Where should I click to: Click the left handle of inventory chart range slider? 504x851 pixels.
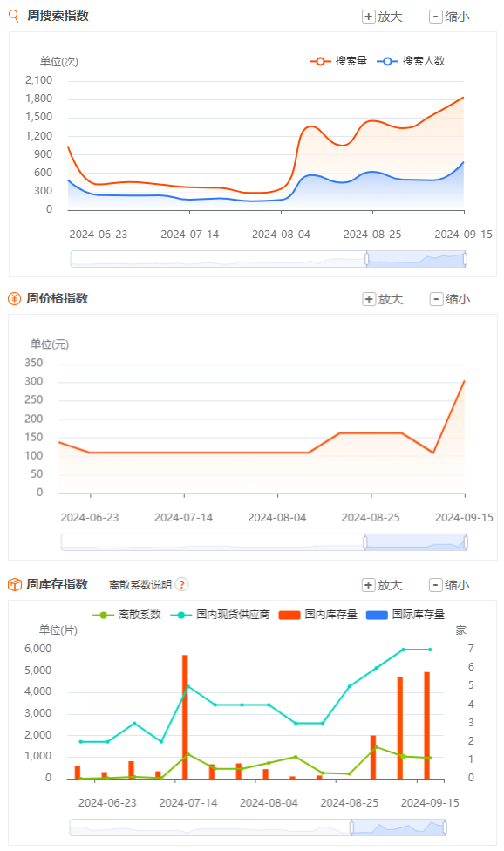(x=351, y=827)
